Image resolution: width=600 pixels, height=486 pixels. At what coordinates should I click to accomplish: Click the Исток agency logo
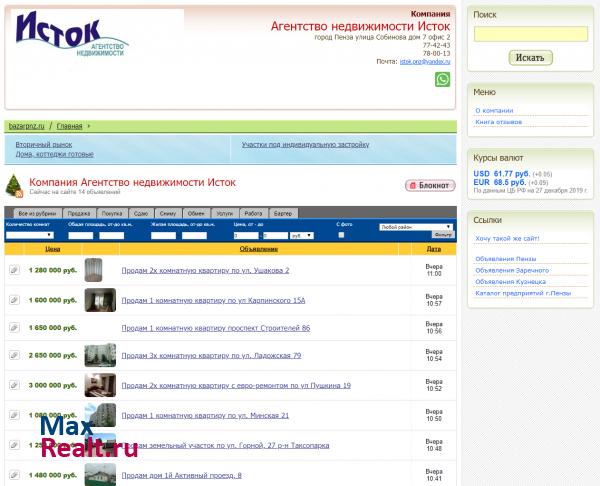(x=72, y=34)
